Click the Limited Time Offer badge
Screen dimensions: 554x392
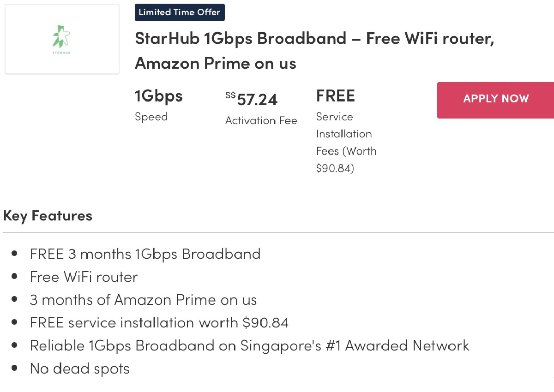click(180, 12)
